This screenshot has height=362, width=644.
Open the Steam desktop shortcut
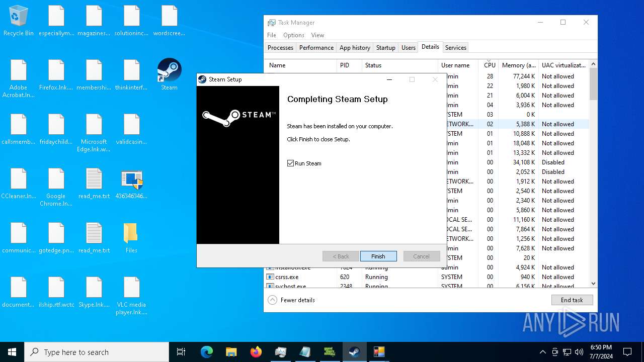click(169, 74)
